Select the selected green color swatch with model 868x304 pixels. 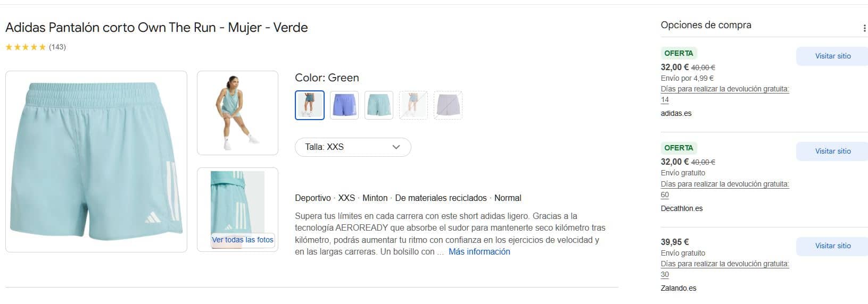(x=310, y=105)
